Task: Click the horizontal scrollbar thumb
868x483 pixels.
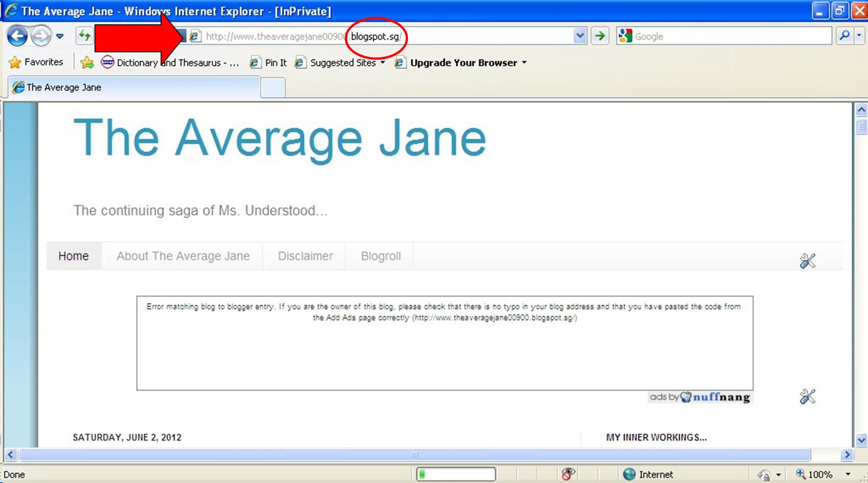Action: coord(415,454)
